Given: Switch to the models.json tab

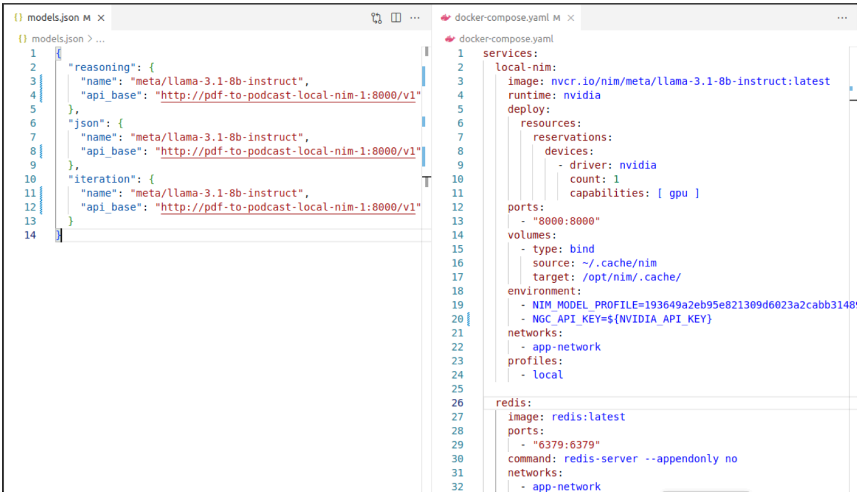Looking at the screenshot, I should [x=53, y=18].
